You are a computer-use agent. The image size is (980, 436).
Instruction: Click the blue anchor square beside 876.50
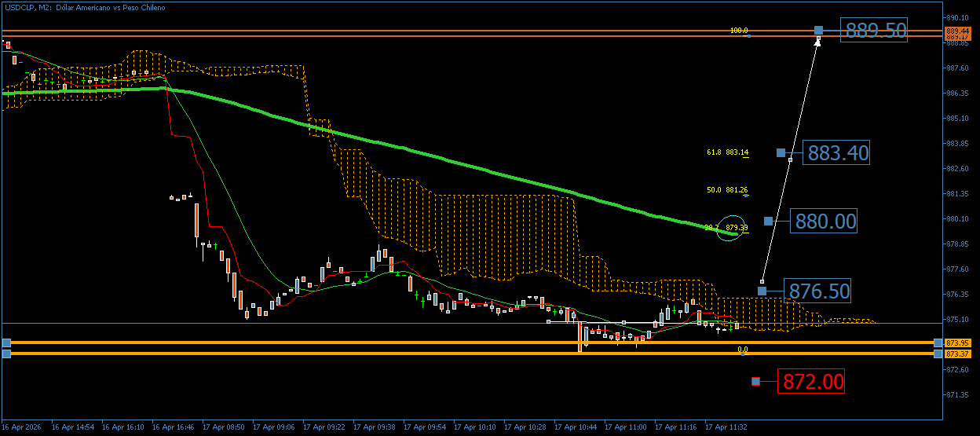[762, 291]
